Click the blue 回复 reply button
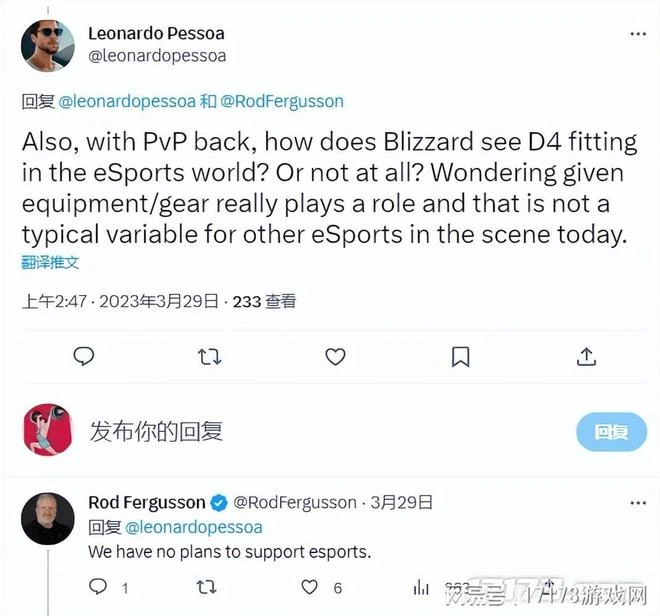Image resolution: width=660 pixels, height=616 pixels. (x=611, y=432)
